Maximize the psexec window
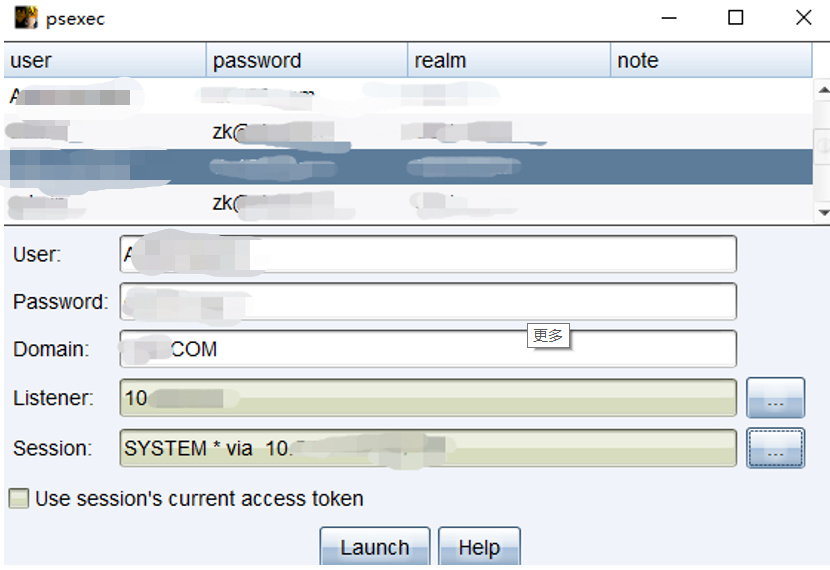Screen dimensions: 830x570 pos(735,18)
